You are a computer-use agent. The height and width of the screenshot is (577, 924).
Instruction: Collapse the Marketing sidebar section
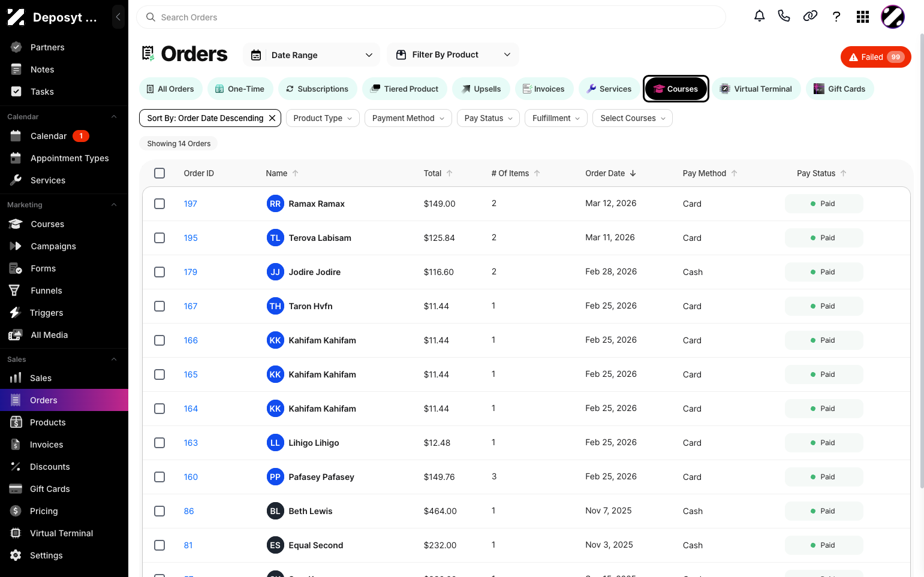pyautogui.click(x=114, y=205)
